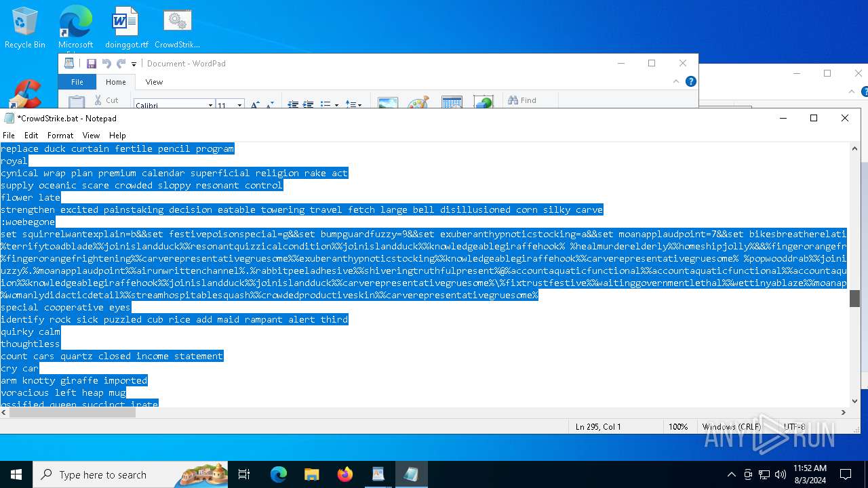Open WordPad Help via the question mark icon
The width and height of the screenshot is (868, 488).
coord(690,81)
